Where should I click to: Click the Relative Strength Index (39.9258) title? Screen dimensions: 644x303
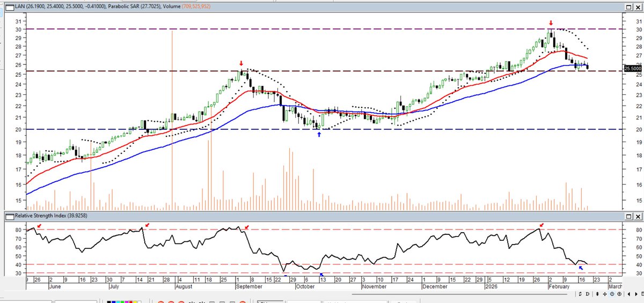tap(50, 216)
